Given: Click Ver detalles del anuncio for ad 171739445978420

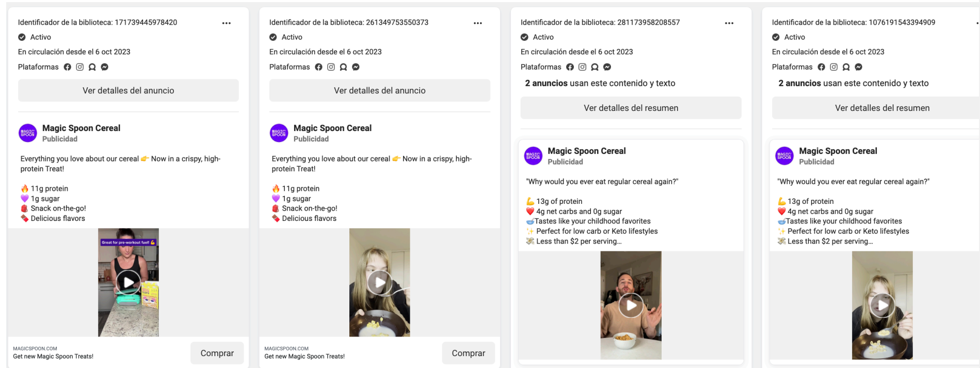Looking at the screenshot, I should (128, 90).
